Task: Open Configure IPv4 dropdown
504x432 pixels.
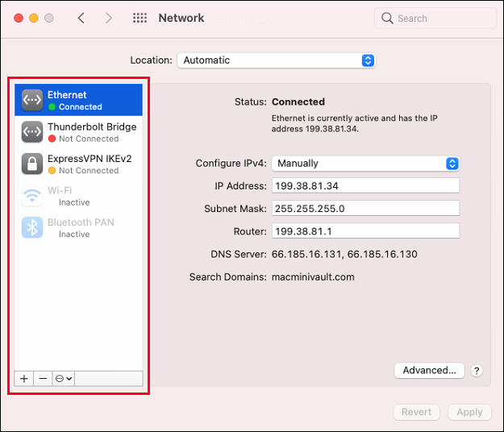Action: point(365,164)
